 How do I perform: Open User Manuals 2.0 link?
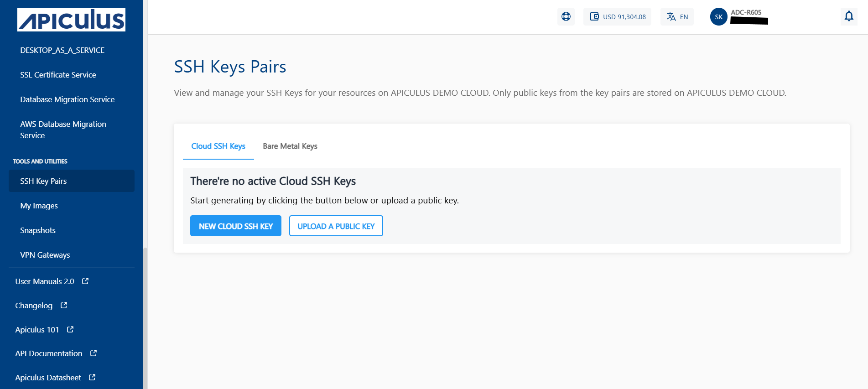pyautogui.click(x=45, y=281)
